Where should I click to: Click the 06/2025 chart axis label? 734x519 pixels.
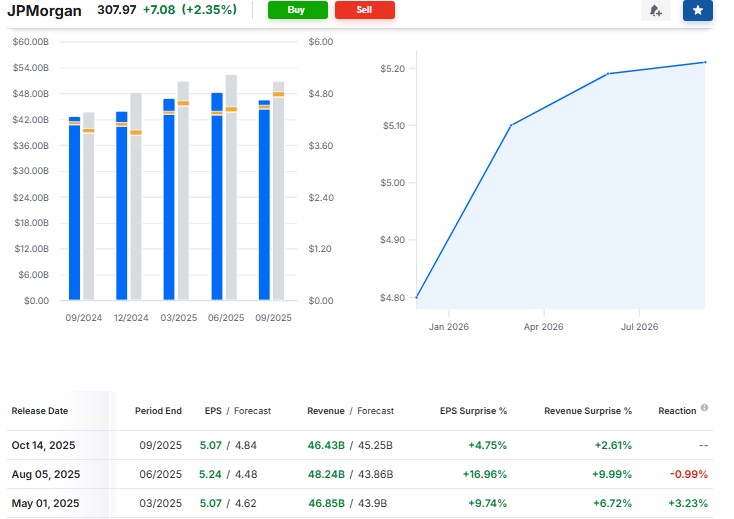226,318
